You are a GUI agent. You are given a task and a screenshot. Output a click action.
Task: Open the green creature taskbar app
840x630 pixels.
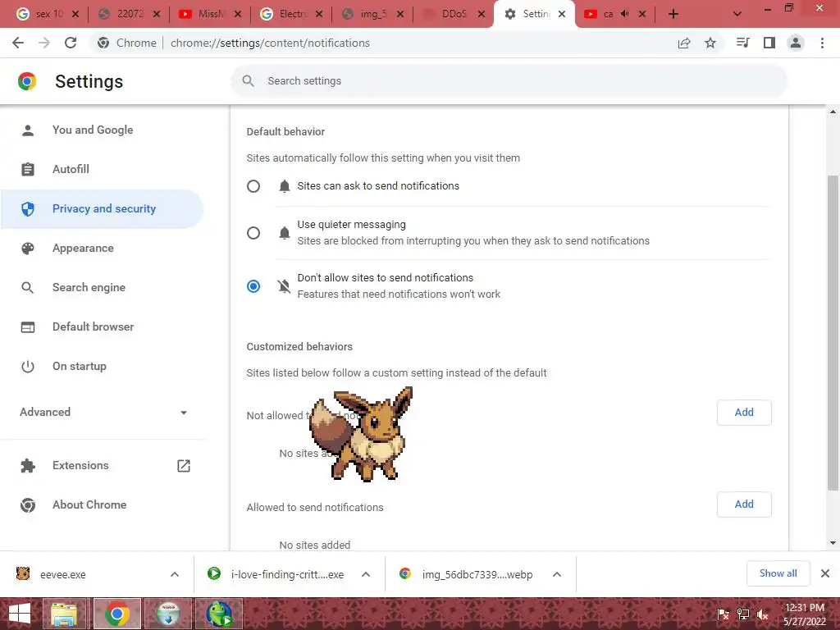(x=219, y=614)
